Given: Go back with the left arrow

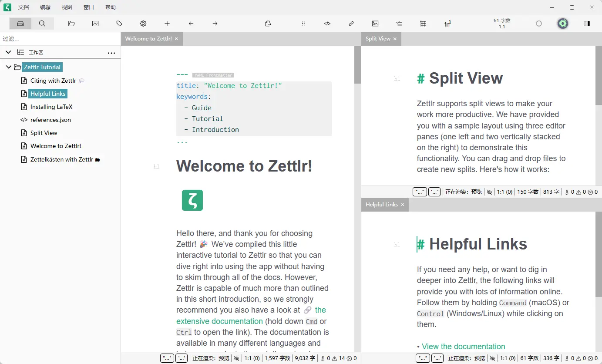Looking at the screenshot, I should [x=191, y=24].
